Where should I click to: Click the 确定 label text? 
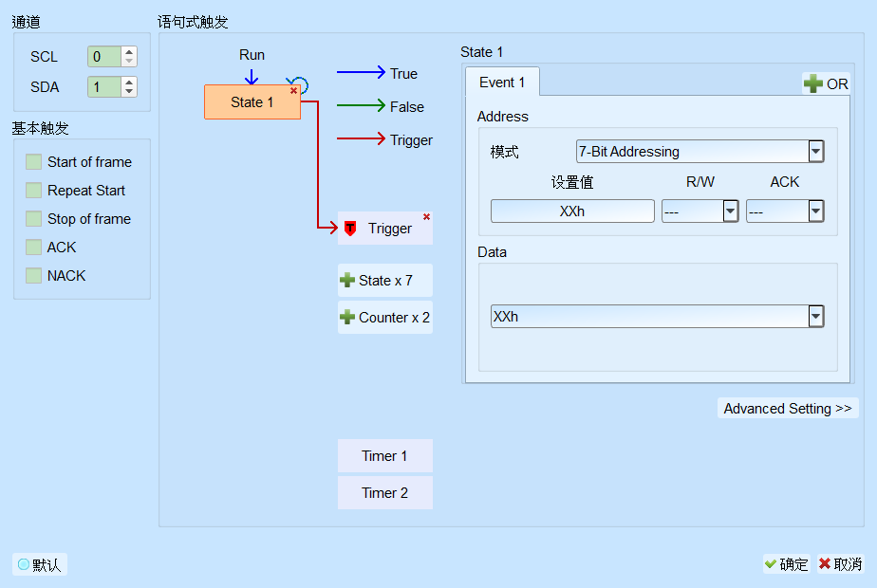(793, 564)
